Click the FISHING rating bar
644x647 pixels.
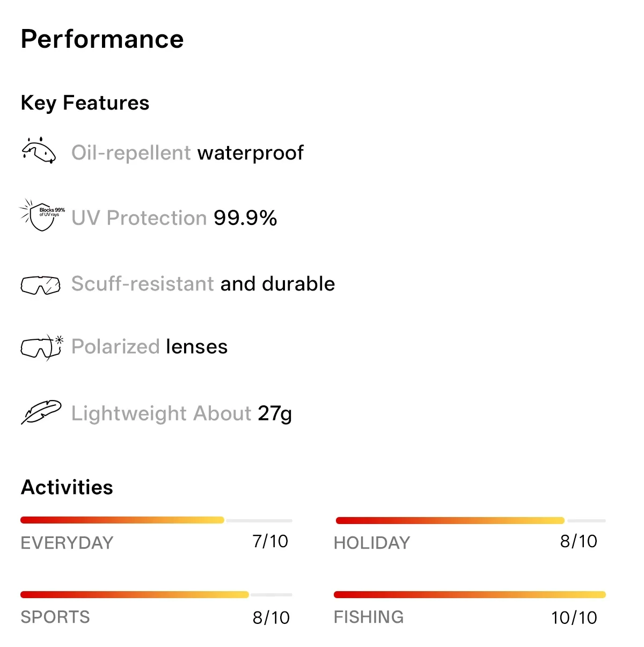(470, 594)
